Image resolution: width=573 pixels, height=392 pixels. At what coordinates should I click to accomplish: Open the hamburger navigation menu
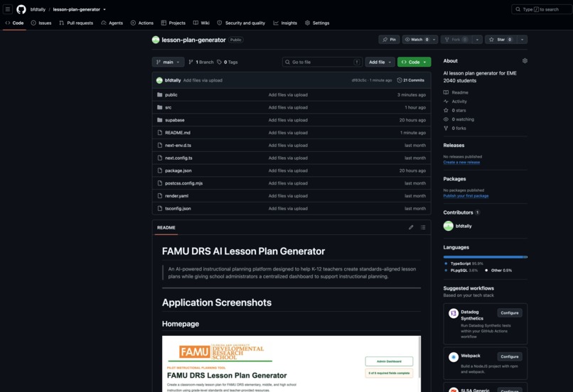coord(8,9)
